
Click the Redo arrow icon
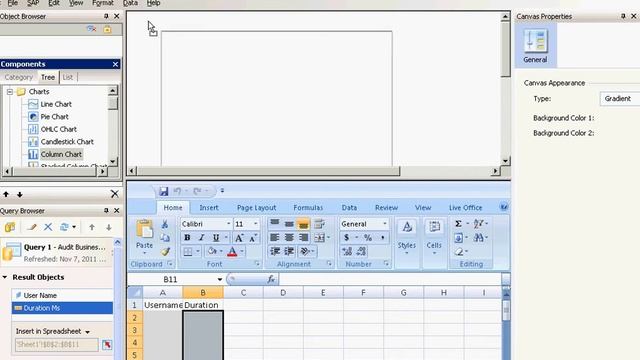click(x=198, y=191)
